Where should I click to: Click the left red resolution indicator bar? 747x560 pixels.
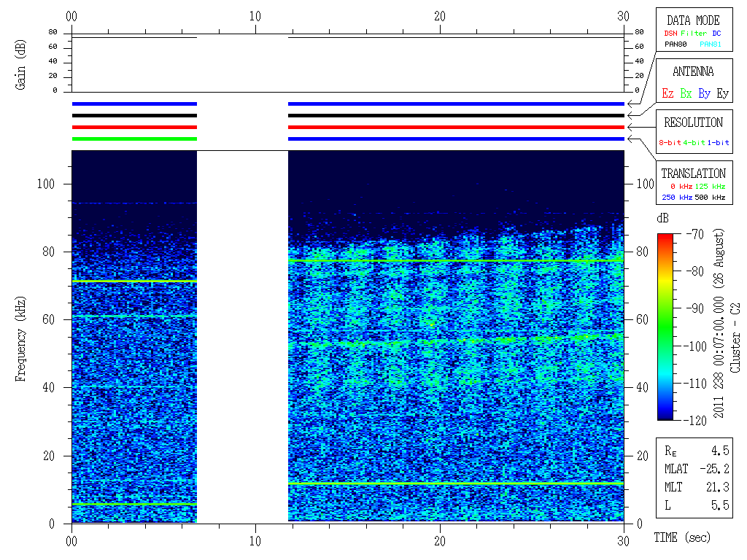(x=134, y=127)
